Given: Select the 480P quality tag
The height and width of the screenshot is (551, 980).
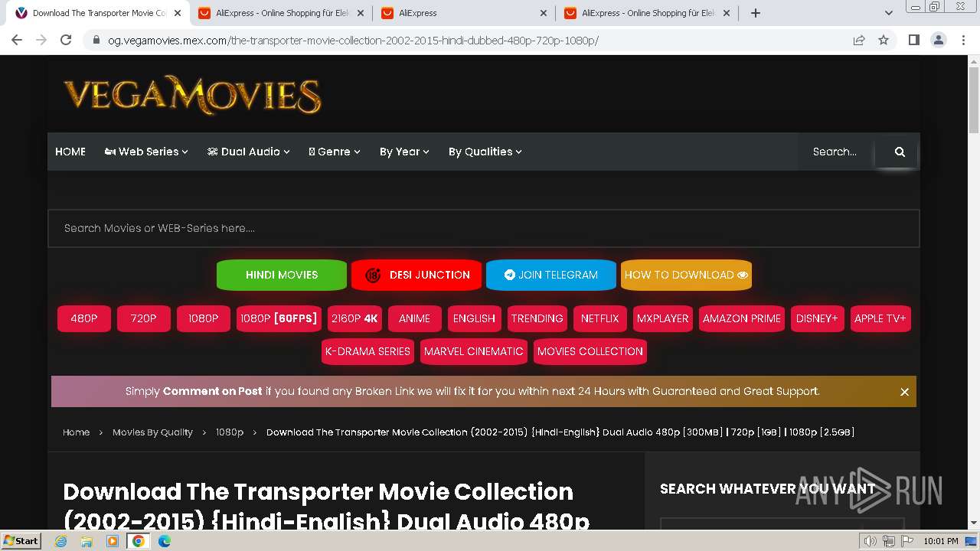Looking at the screenshot, I should [84, 318].
